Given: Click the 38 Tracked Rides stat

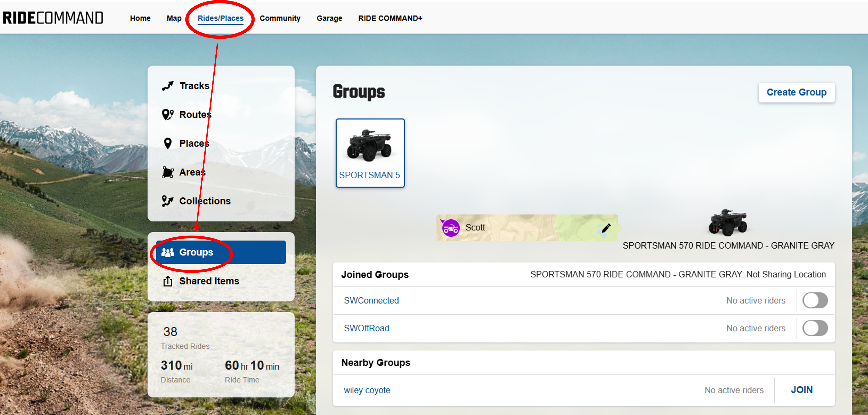Looking at the screenshot, I should (x=185, y=337).
